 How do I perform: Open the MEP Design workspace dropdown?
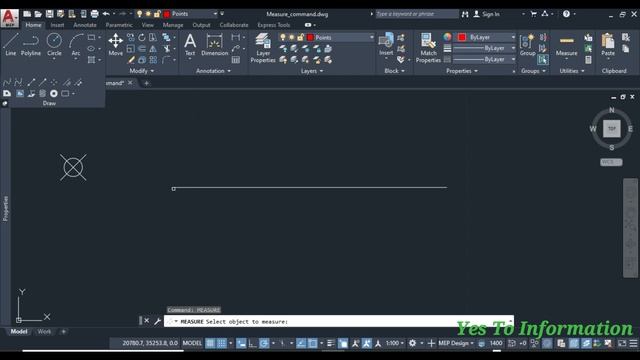[x=456, y=343]
